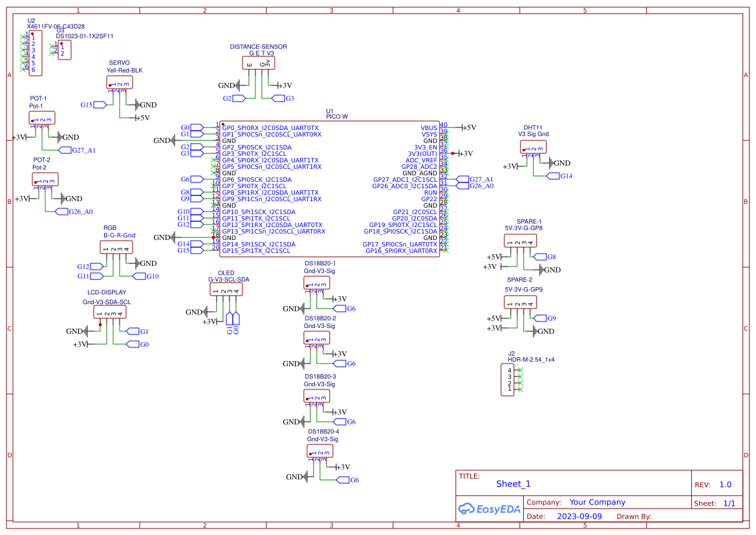Click the 'X4611FV-06-C43D28' part number of U2
Image resolution: width=756 pixels, height=535 pixels.
tap(56, 27)
